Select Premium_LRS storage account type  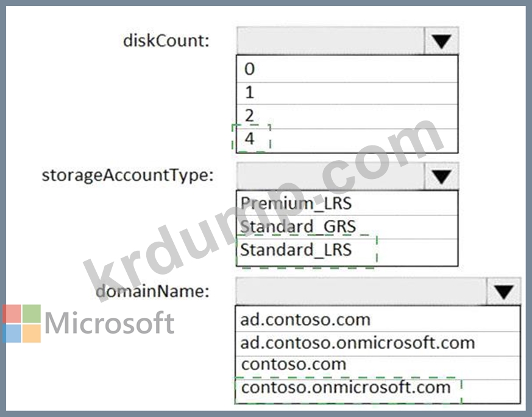pyautogui.click(x=347, y=203)
